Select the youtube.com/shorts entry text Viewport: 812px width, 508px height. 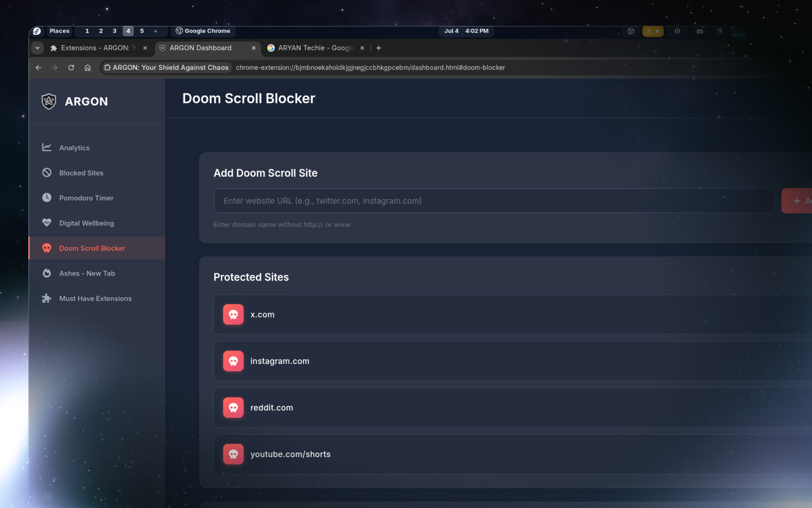pos(290,454)
